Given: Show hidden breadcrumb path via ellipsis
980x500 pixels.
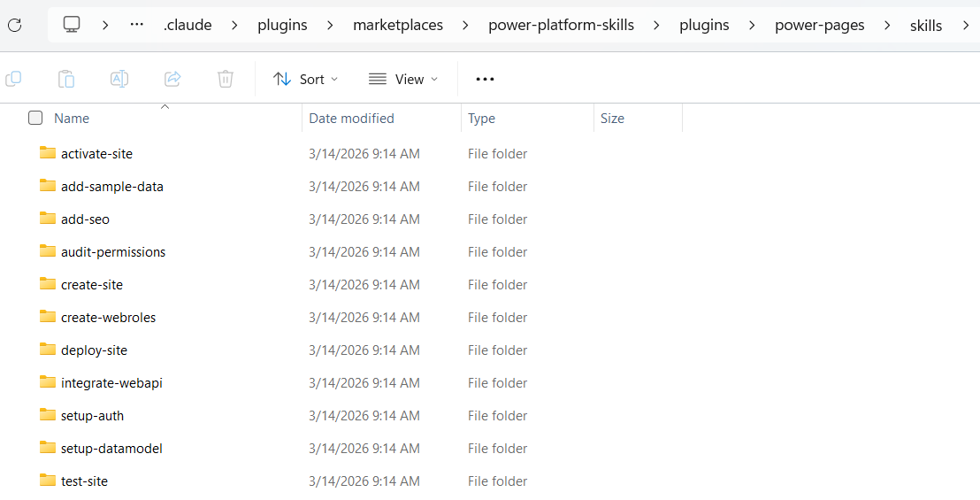Looking at the screenshot, I should 136,25.
